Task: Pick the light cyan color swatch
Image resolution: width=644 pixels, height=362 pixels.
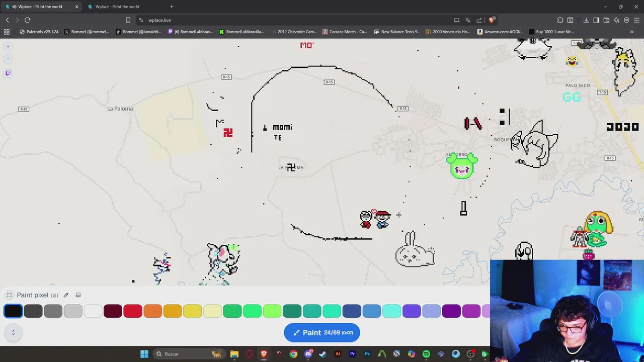Action: click(x=391, y=311)
